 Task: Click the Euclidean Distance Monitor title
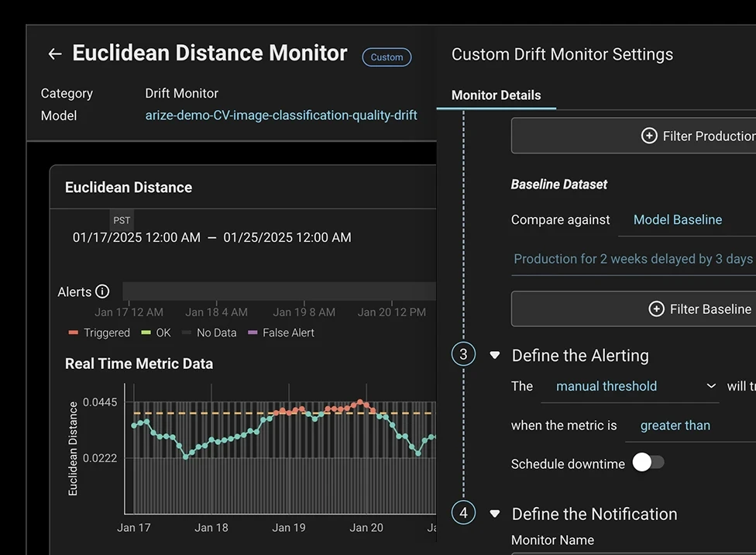(210, 53)
